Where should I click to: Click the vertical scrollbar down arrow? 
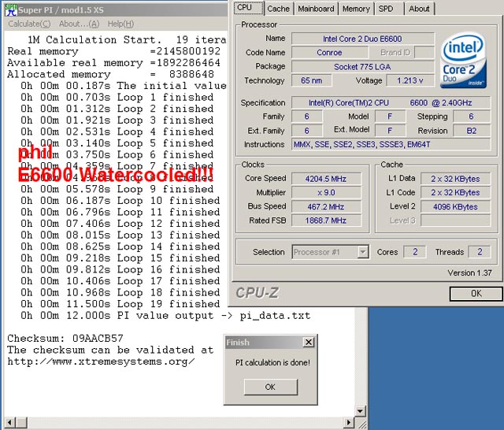(x=360, y=411)
